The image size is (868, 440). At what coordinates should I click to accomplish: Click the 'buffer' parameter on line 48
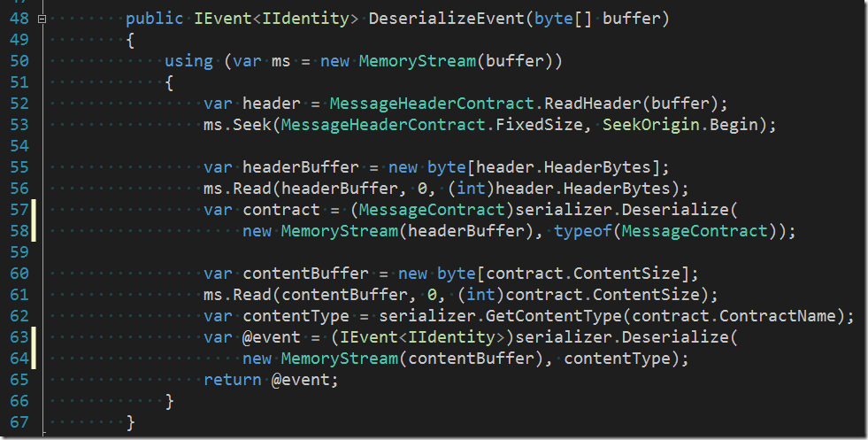coord(631,19)
